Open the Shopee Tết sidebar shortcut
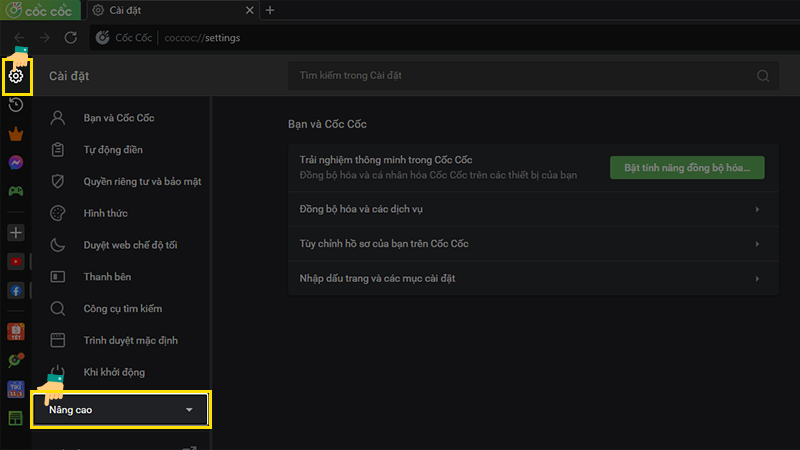Screen dimensions: 800x450 coord(16,332)
